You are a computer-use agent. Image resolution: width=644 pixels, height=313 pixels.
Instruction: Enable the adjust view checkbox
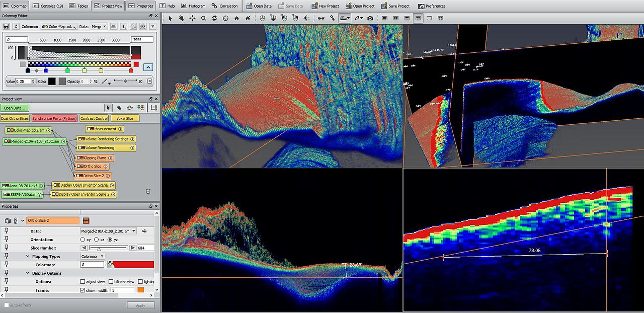(x=83, y=282)
